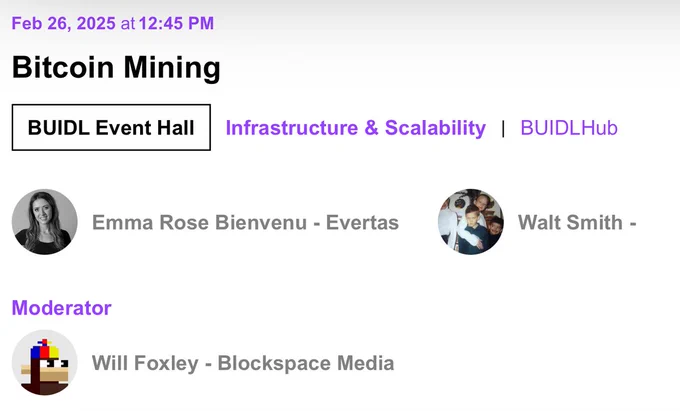The height and width of the screenshot is (411, 680).
Task: Click the word Mining in the title
Action: point(172,68)
